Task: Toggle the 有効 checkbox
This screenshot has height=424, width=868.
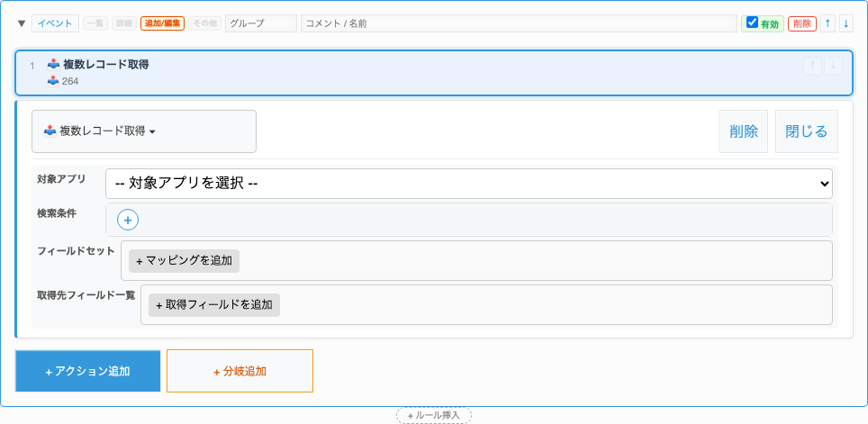Action: (x=752, y=23)
